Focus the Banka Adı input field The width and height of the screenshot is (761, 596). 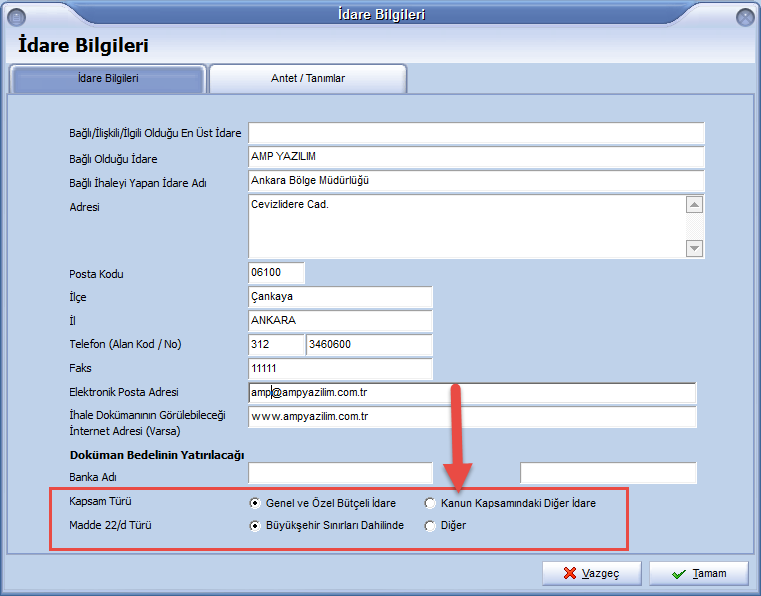pos(340,473)
